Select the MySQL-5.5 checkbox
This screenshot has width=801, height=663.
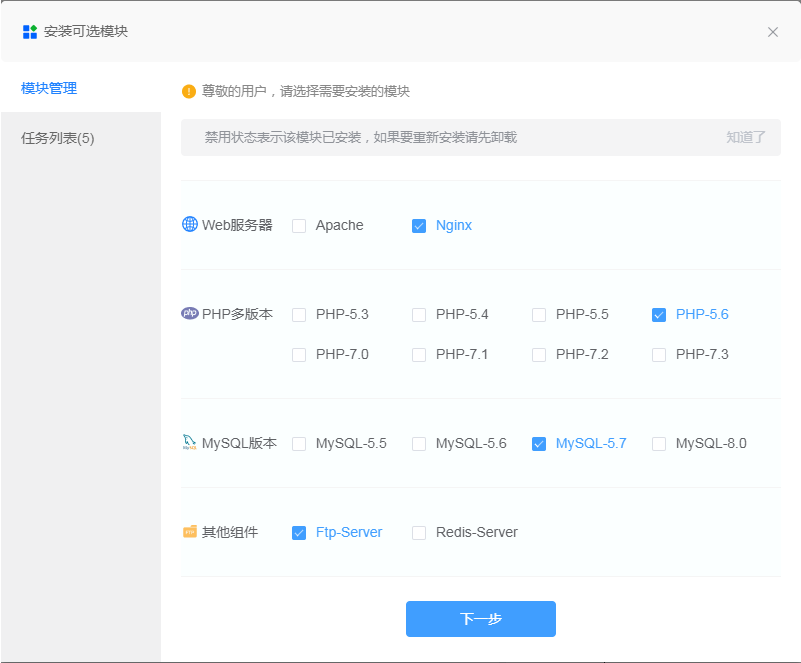[299, 444]
